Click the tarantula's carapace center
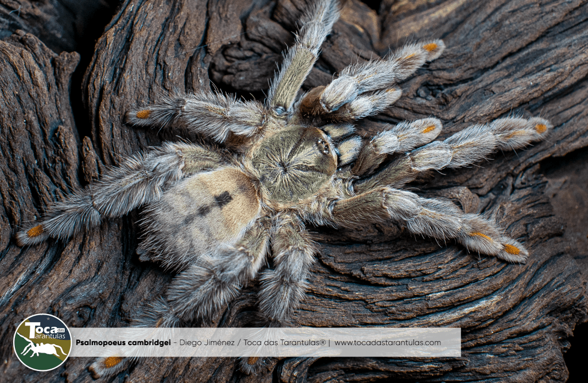Viewport: 588px width, 383px height. 292,164
